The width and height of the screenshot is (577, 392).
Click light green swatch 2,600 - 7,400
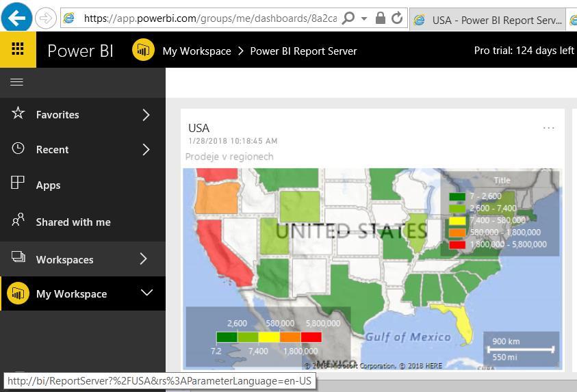[x=457, y=209]
